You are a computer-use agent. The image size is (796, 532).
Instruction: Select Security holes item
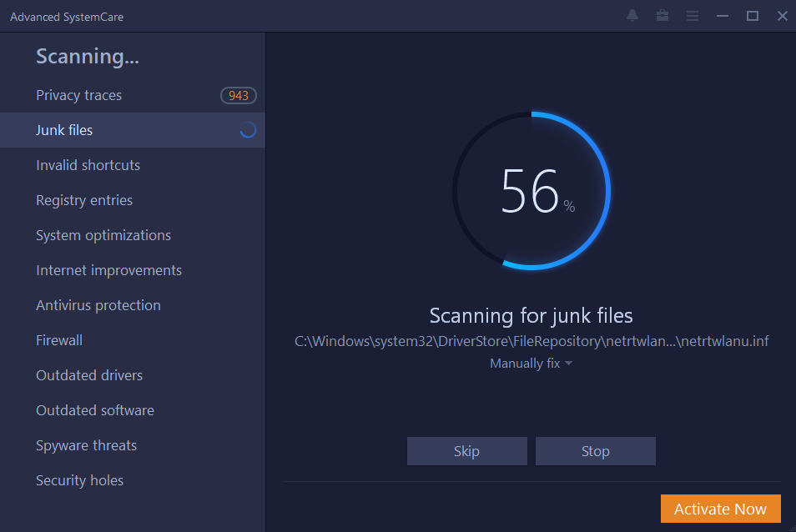(133, 480)
